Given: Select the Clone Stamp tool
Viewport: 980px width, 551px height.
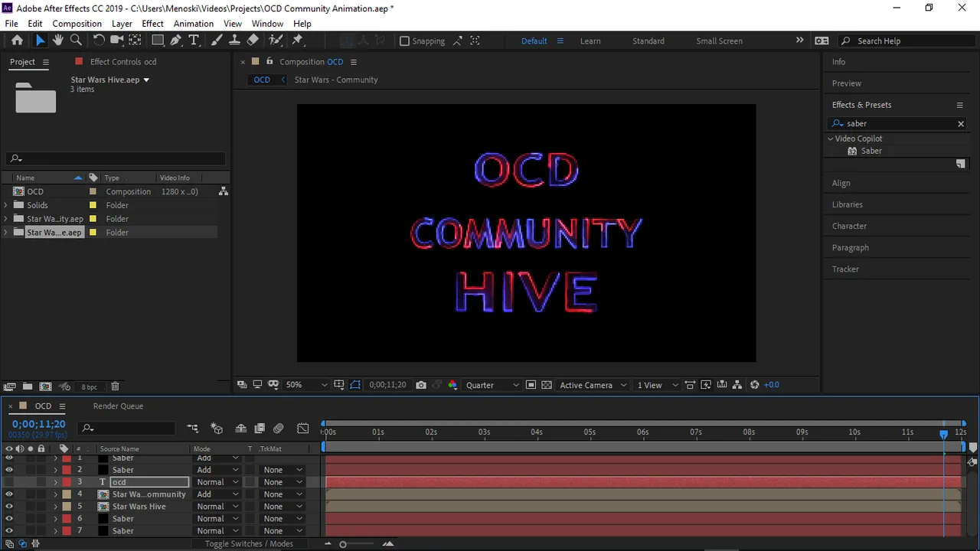Looking at the screenshot, I should [x=234, y=41].
